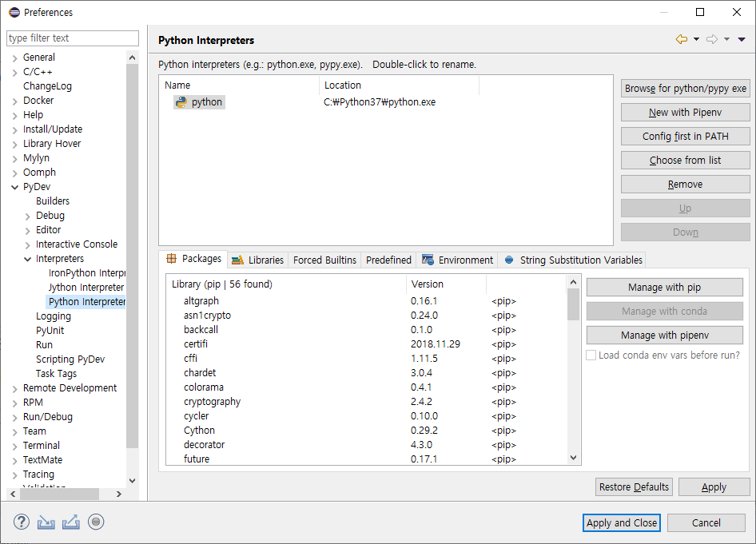Click the packages list scroll up arrow

[573, 282]
